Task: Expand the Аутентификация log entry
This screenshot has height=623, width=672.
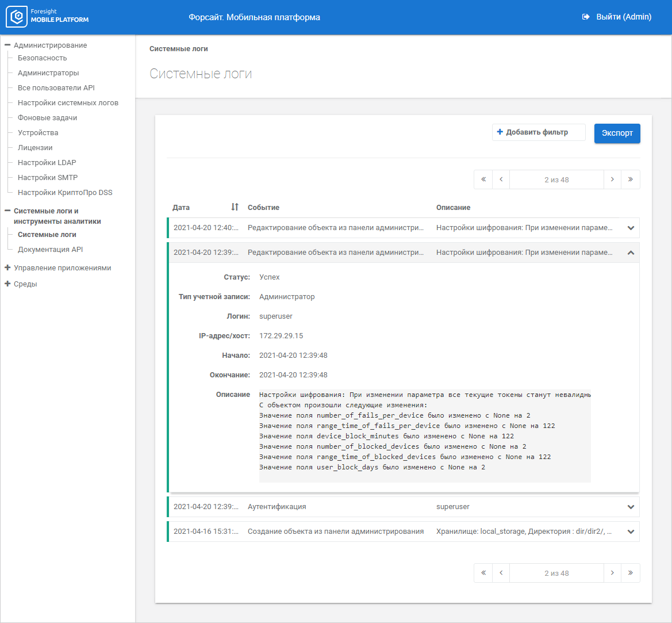Action: tap(631, 507)
